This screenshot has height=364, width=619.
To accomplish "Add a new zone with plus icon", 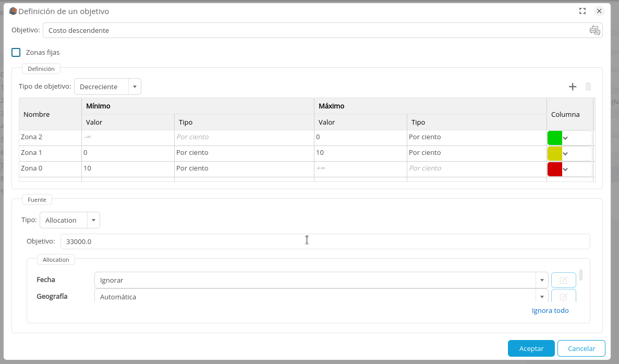I will click(x=572, y=87).
